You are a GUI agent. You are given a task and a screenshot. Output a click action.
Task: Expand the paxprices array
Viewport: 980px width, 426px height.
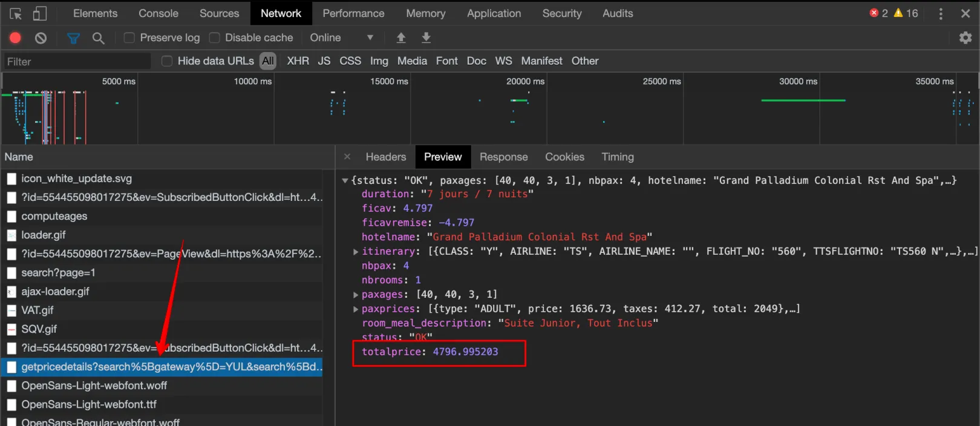tap(356, 309)
